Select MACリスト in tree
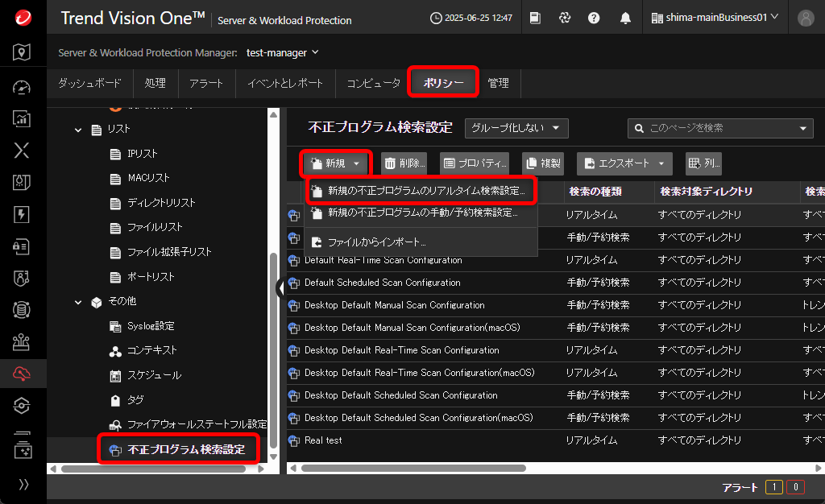Screen dimensions: 825x504 [148, 178]
